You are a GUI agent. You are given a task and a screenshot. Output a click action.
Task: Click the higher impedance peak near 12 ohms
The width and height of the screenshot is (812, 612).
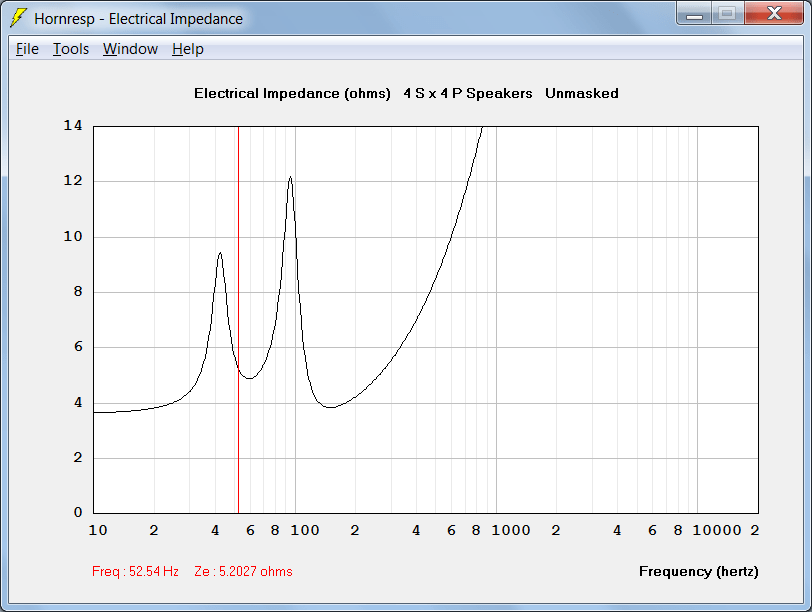pos(291,177)
